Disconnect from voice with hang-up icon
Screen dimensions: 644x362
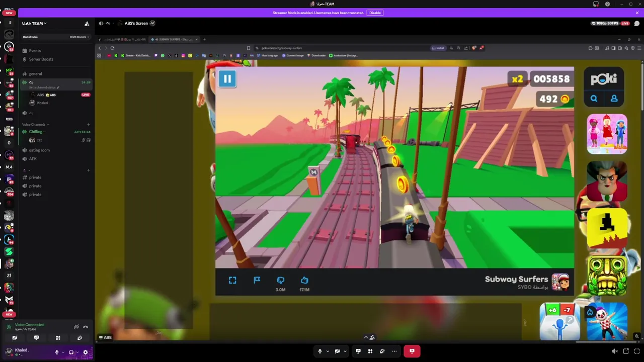(86, 327)
